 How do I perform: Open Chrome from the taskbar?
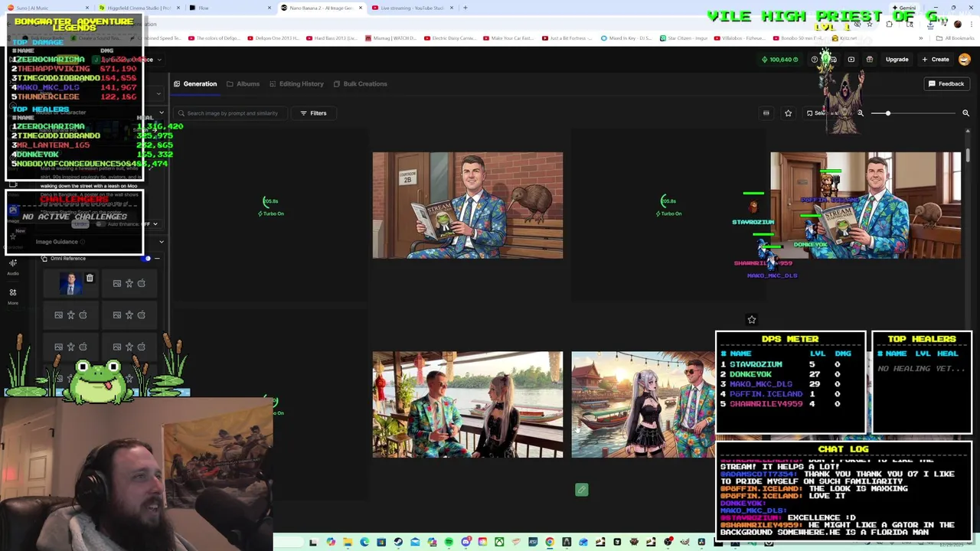[x=550, y=542]
